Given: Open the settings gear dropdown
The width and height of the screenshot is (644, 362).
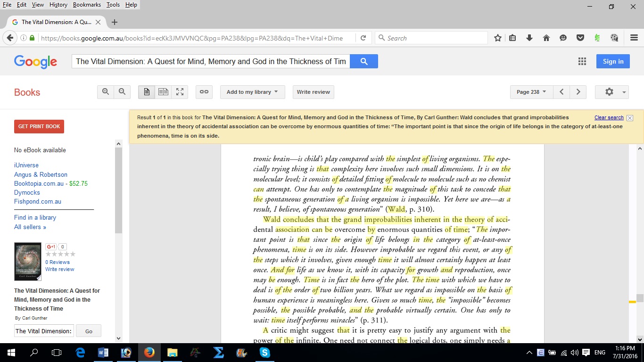Looking at the screenshot, I should [x=611, y=92].
